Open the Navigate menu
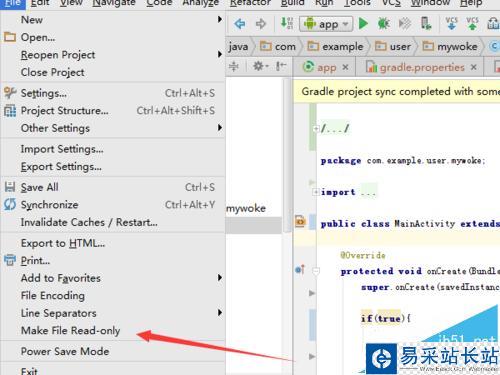 pyautogui.click(x=114, y=3)
